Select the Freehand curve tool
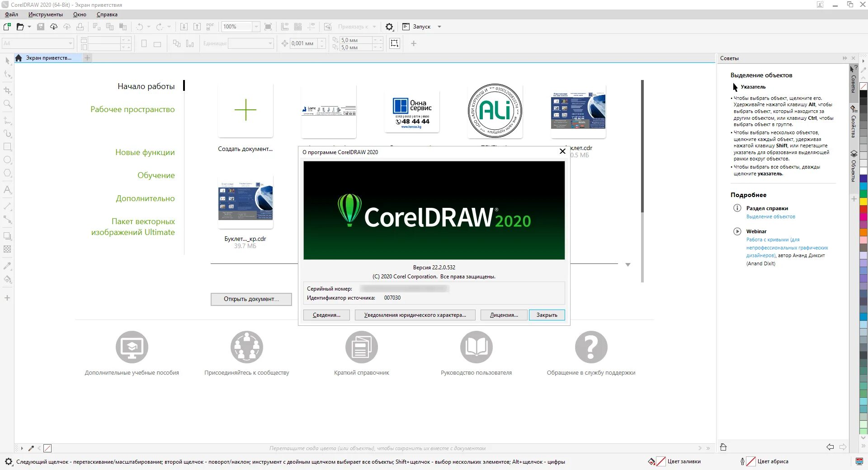868x470 pixels. coord(7,121)
